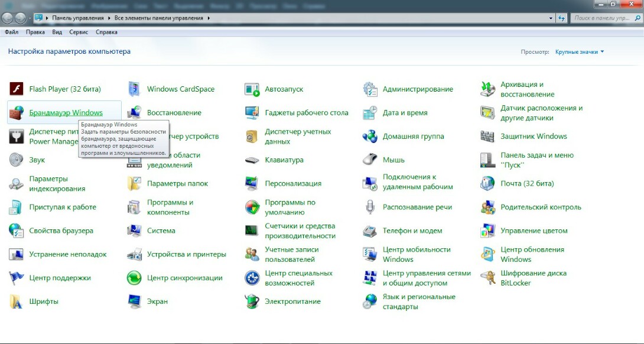
Task: Open the Сервис menu
Action: click(79, 32)
